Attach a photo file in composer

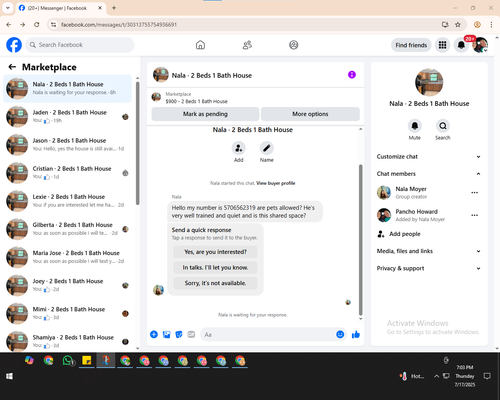[166, 334]
